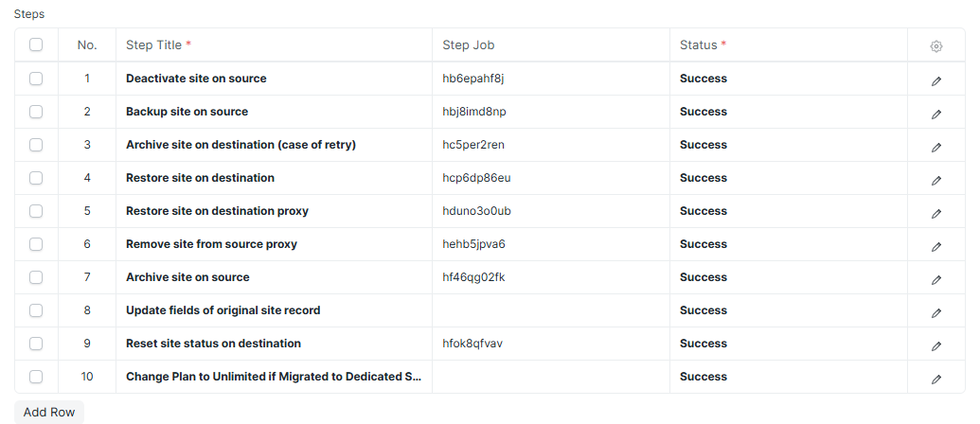The image size is (980, 424).
Task: Select the row 5 checkbox
Action: (36, 210)
